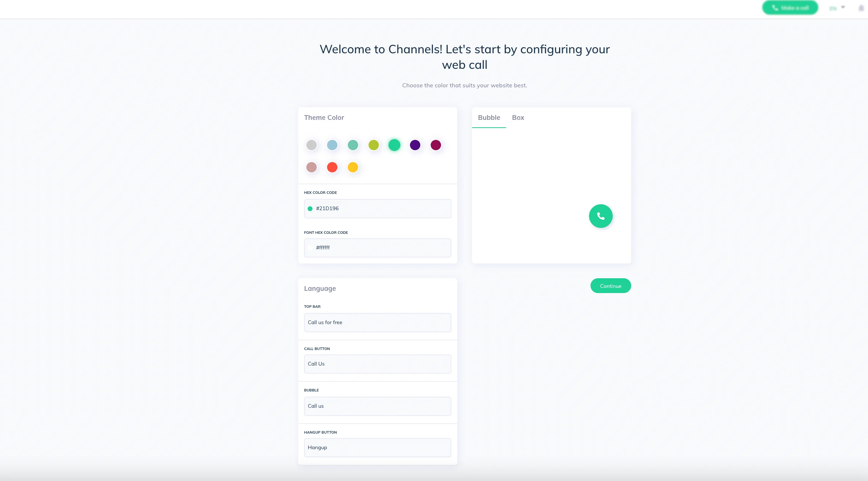Select the Bubble tab
The image size is (868, 481).
click(x=489, y=118)
